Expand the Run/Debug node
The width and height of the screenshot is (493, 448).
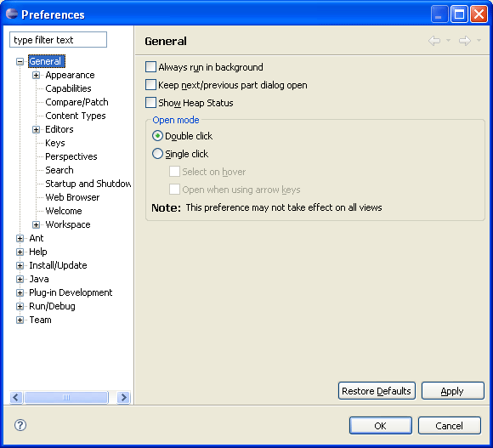pos(20,306)
